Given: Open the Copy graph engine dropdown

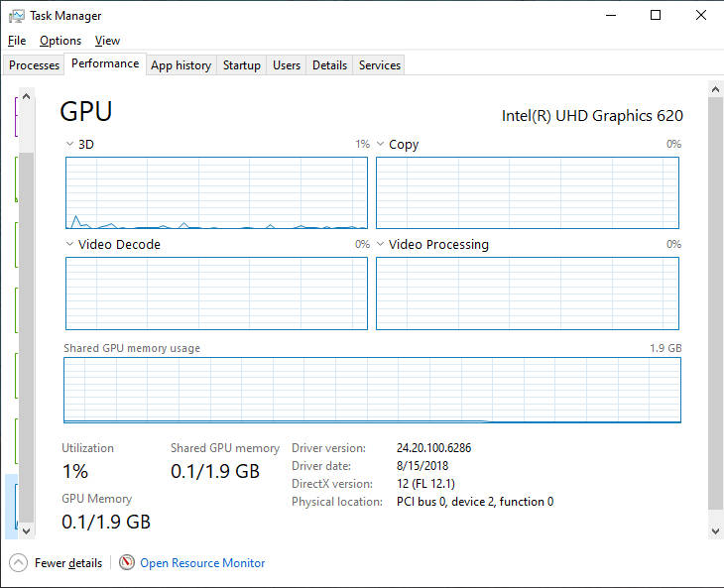Looking at the screenshot, I should pyautogui.click(x=380, y=144).
